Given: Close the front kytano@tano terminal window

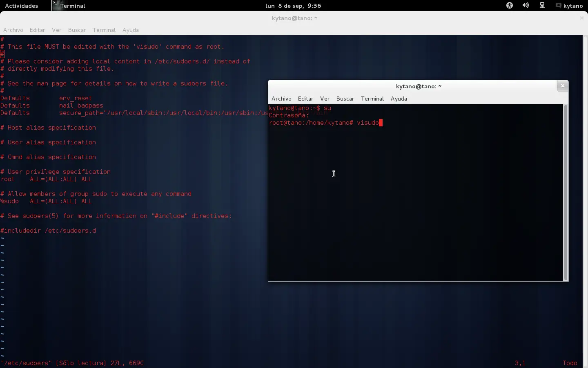Looking at the screenshot, I should pos(563,86).
